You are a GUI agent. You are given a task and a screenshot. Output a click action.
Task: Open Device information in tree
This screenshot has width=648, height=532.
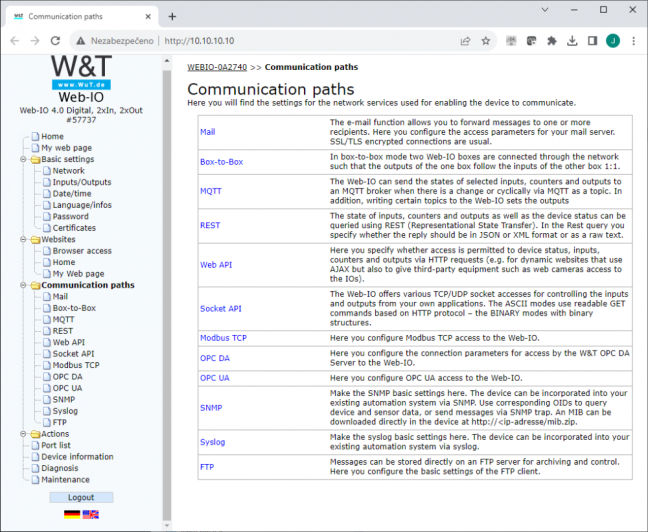tap(77, 457)
